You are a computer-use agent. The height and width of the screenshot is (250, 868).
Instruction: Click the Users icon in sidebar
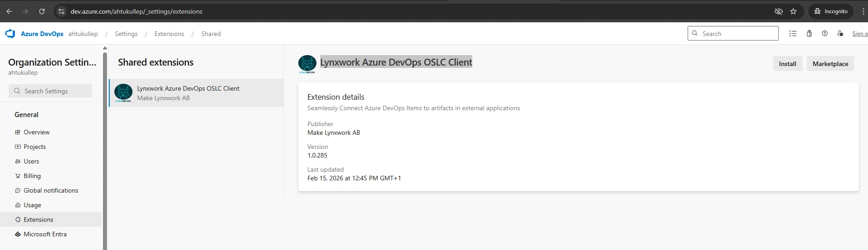click(18, 161)
